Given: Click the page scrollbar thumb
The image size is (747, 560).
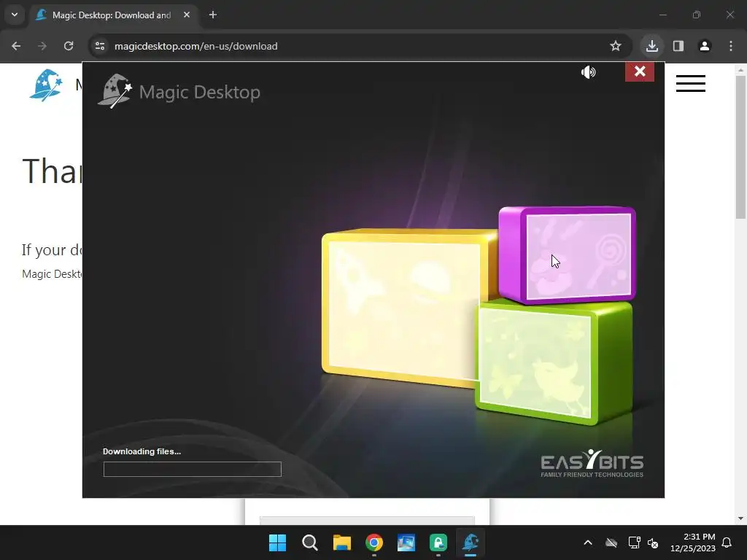Looking at the screenshot, I should [740, 146].
